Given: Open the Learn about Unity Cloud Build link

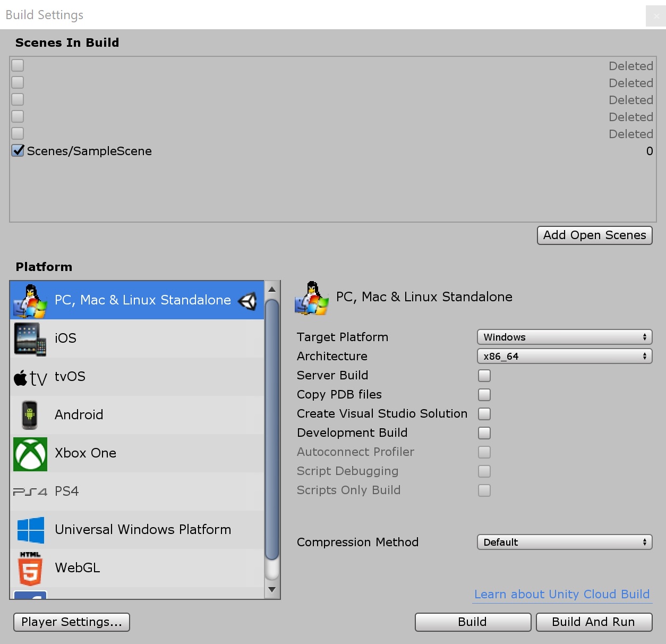Looking at the screenshot, I should point(561,594).
